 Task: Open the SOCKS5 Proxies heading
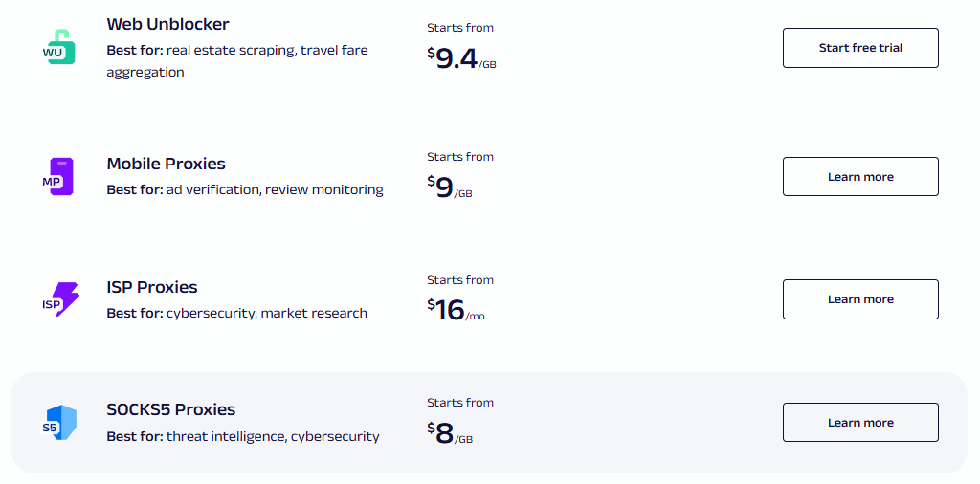[x=170, y=409]
